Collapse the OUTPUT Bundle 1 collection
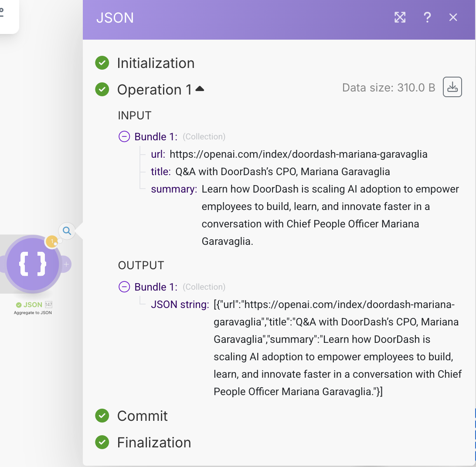This screenshot has width=476, height=467. point(124,287)
